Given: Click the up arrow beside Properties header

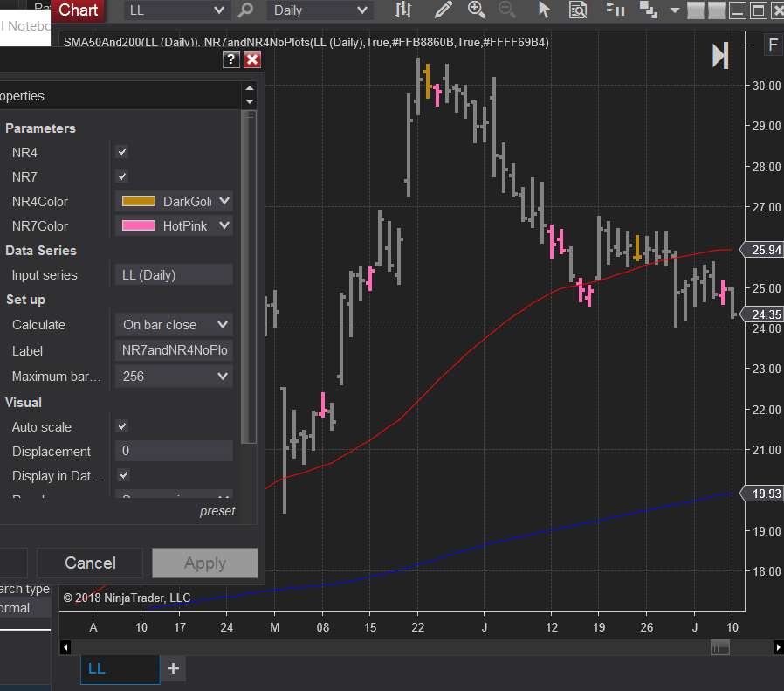Looking at the screenshot, I should [250, 88].
